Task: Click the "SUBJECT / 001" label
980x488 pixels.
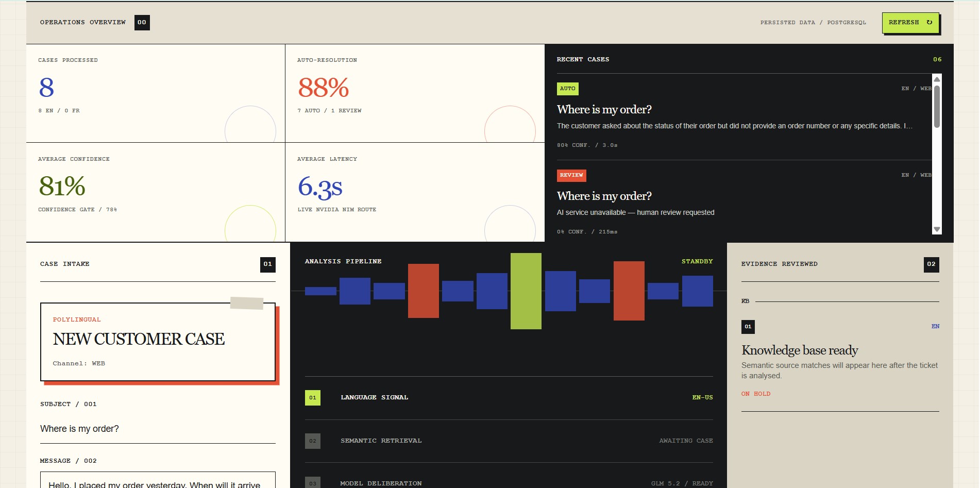Action: click(x=69, y=405)
